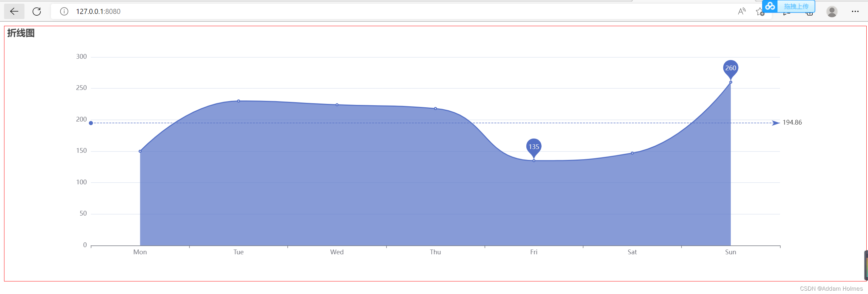The image size is (868, 294).
Task: Select the Thu data point on the line
Action: pyautogui.click(x=435, y=108)
